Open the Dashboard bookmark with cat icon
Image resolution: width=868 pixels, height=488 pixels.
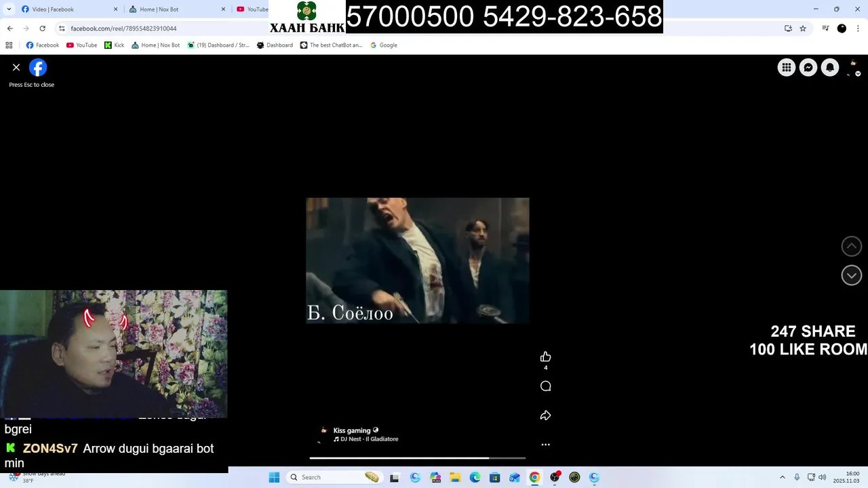(x=275, y=45)
